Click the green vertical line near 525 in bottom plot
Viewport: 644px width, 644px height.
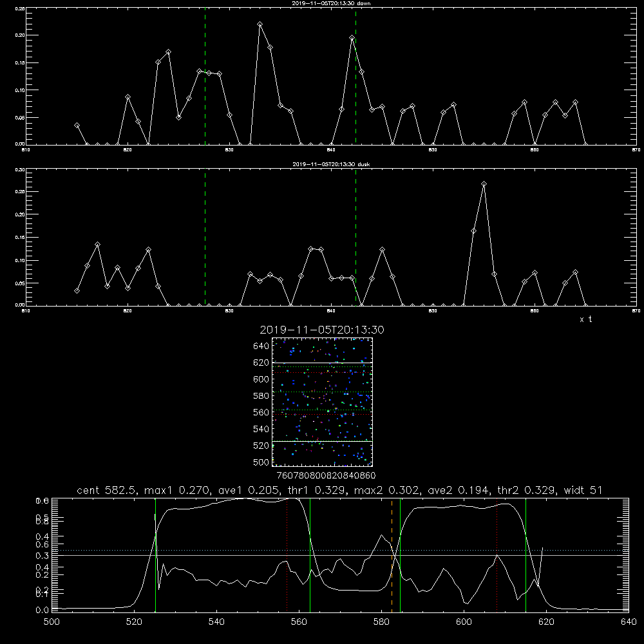(155, 555)
